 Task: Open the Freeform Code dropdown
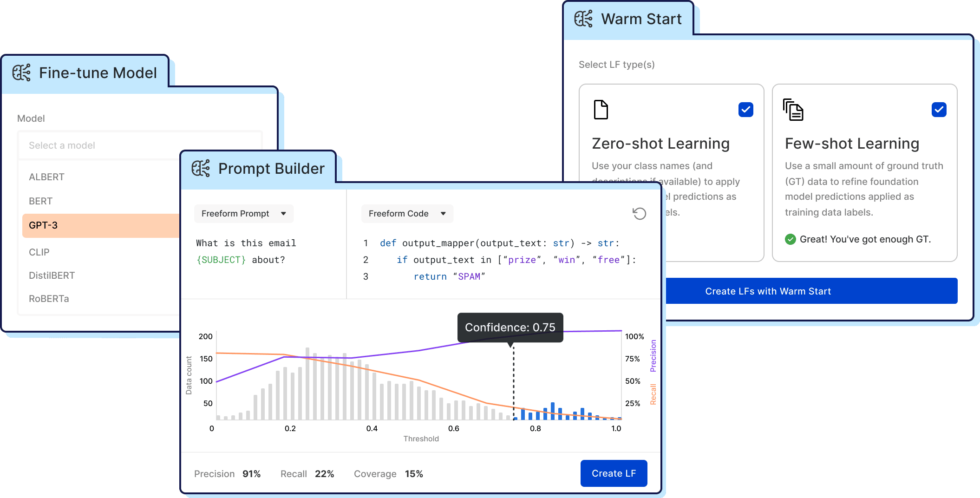point(407,214)
